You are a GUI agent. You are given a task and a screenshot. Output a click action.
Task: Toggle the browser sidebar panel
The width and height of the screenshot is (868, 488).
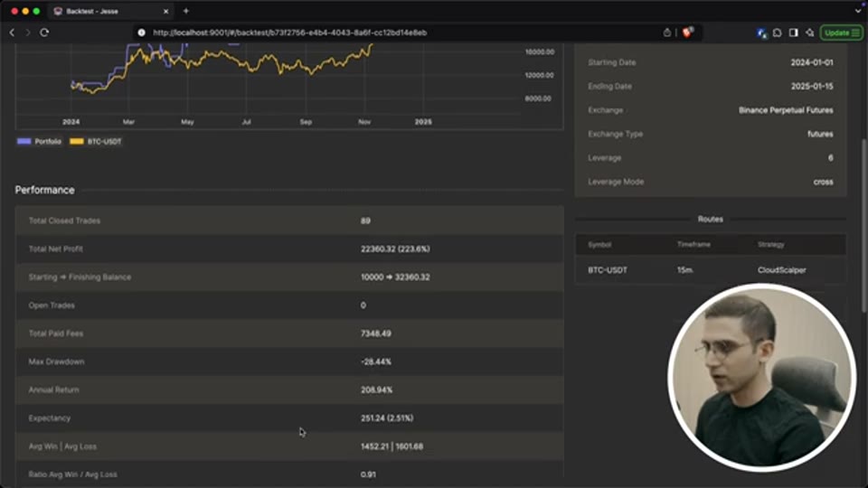(793, 33)
